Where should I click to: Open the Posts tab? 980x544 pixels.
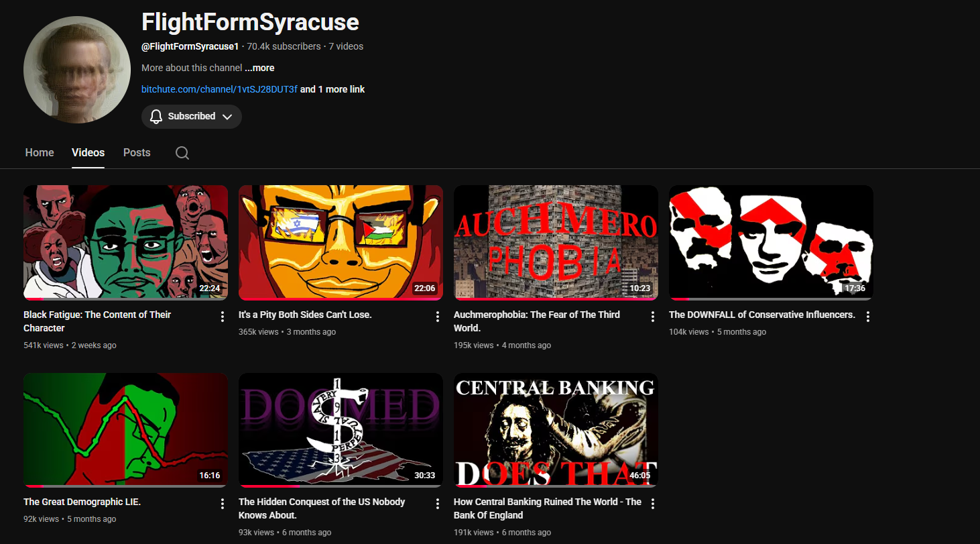[x=137, y=153]
